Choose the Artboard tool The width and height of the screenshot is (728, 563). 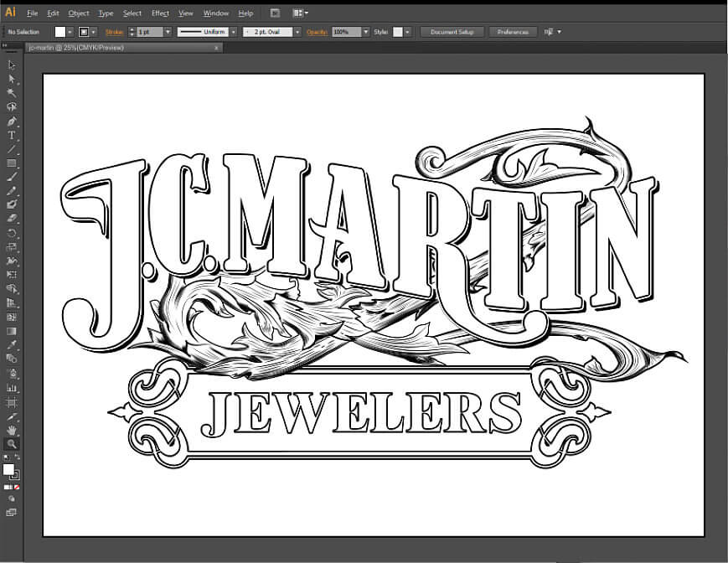click(12, 402)
